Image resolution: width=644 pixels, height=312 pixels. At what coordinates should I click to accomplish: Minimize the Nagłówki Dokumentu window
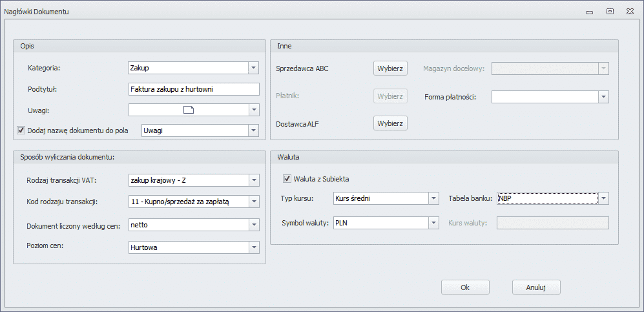pyautogui.click(x=589, y=12)
